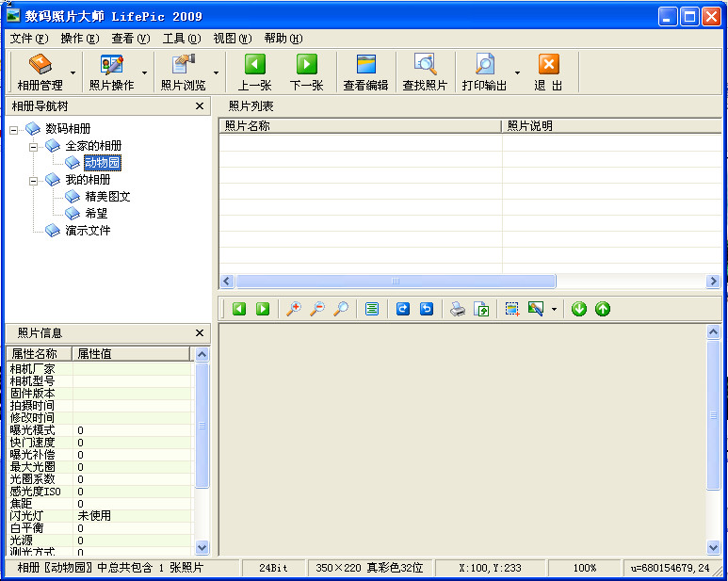Click the picture edit pencil icon
The width and height of the screenshot is (728, 581).
click(536, 309)
